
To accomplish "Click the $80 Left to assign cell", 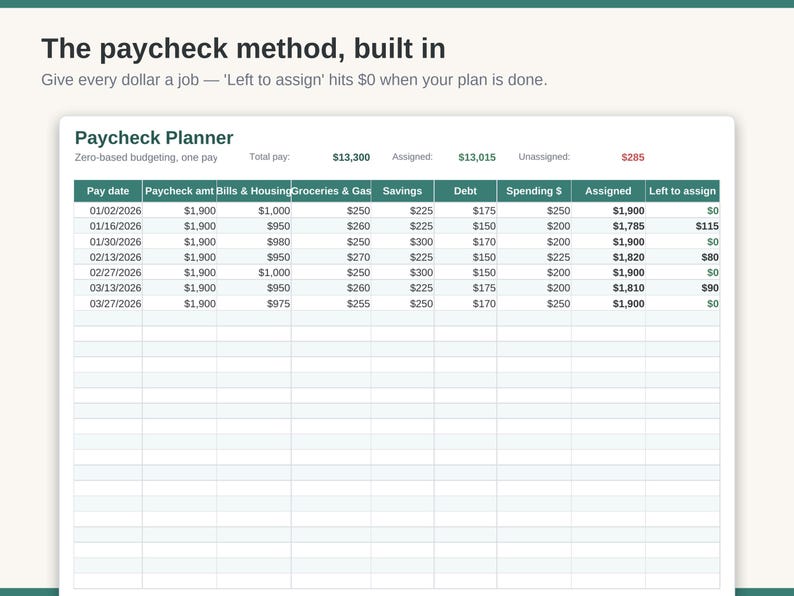I will point(683,257).
